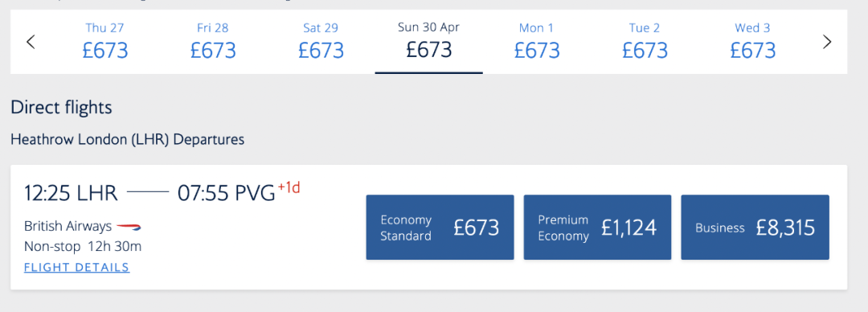Select Mon 1 date tab
The image size is (868, 312).
[x=536, y=42]
